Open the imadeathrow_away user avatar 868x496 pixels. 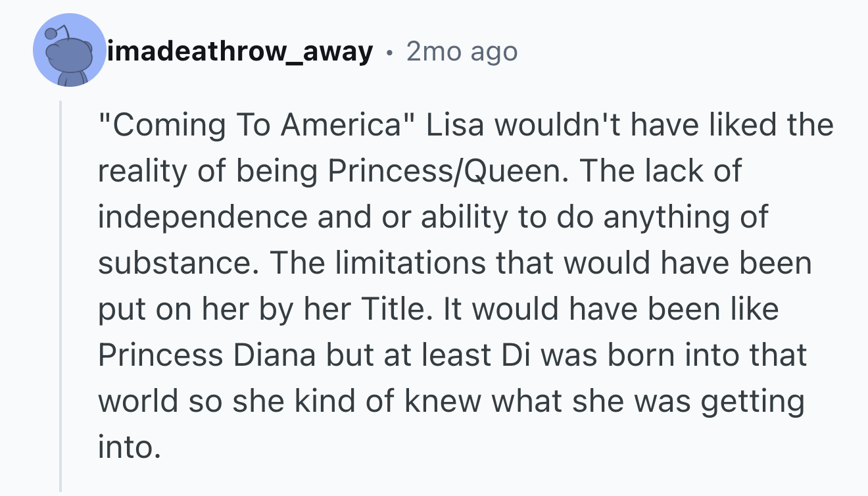pos(70,50)
